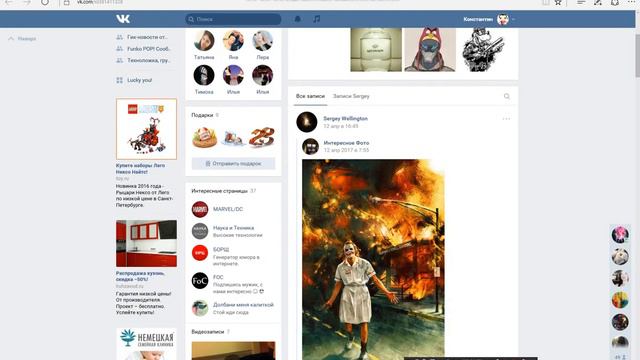Click the VK logo in header

123,19
